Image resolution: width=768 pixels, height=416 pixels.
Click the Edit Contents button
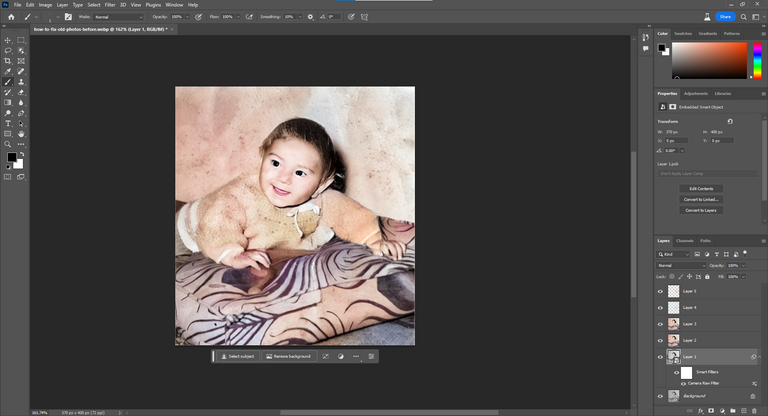[x=701, y=188]
